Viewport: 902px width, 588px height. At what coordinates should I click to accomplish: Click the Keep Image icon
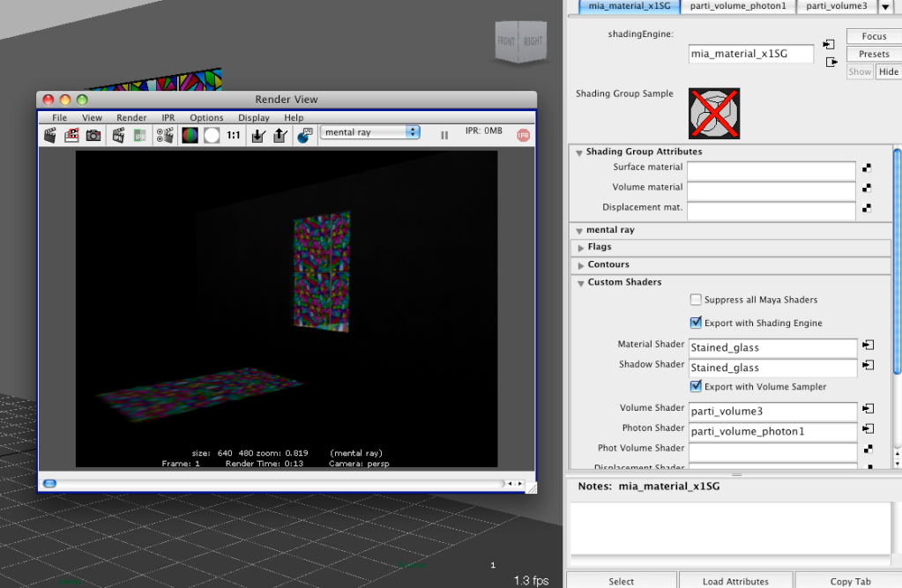click(258, 135)
